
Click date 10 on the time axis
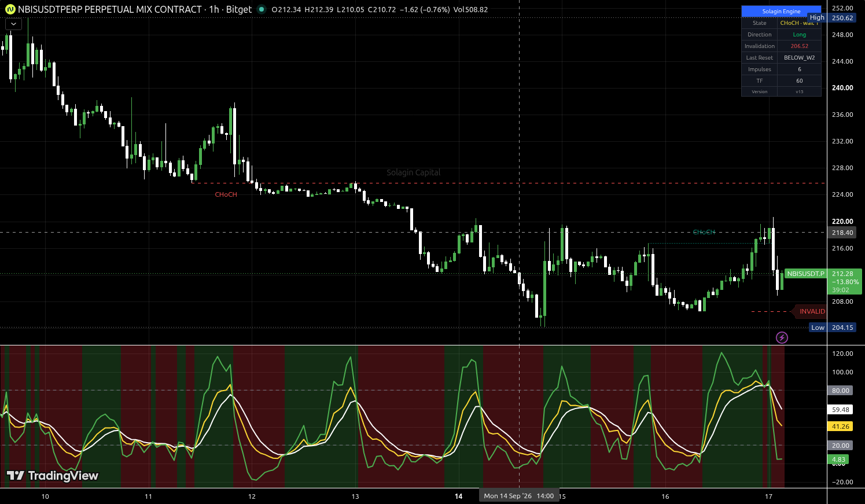[x=45, y=496]
